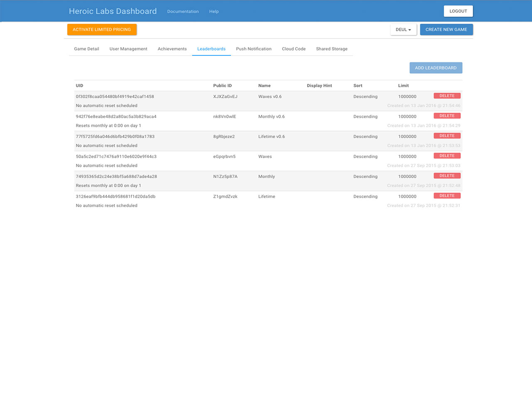Switch to the User Management tab
The height and width of the screenshot is (393, 532).
[128, 49]
